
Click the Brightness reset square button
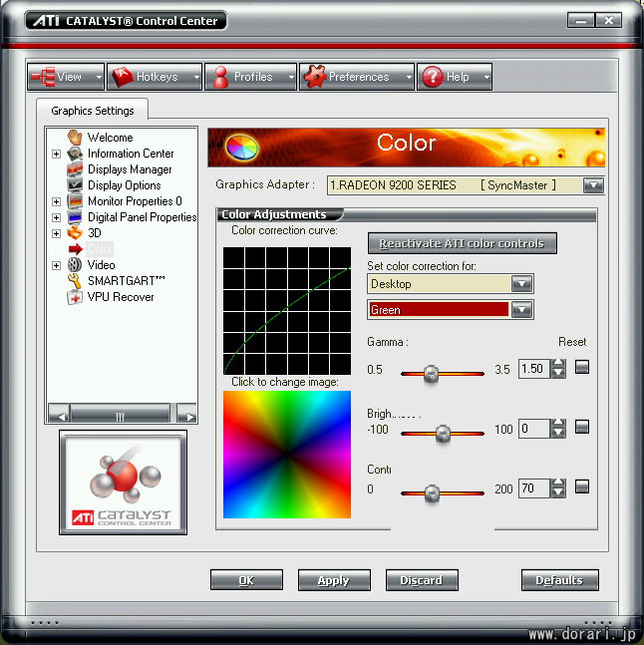pyautogui.click(x=582, y=427)
